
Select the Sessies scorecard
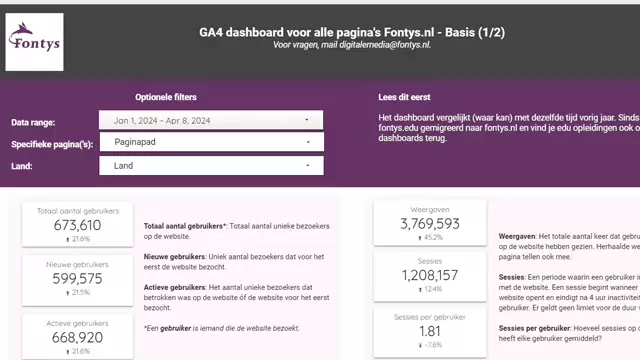click(x=430, y=276)
